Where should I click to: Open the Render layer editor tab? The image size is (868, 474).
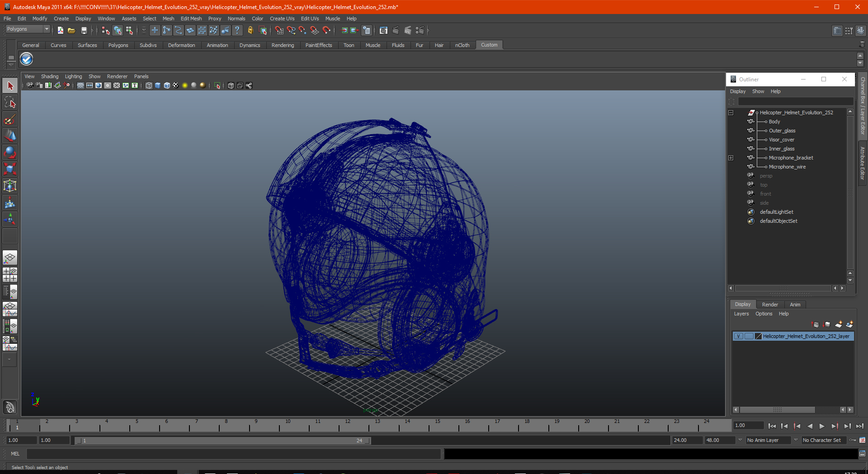[770, 305]
